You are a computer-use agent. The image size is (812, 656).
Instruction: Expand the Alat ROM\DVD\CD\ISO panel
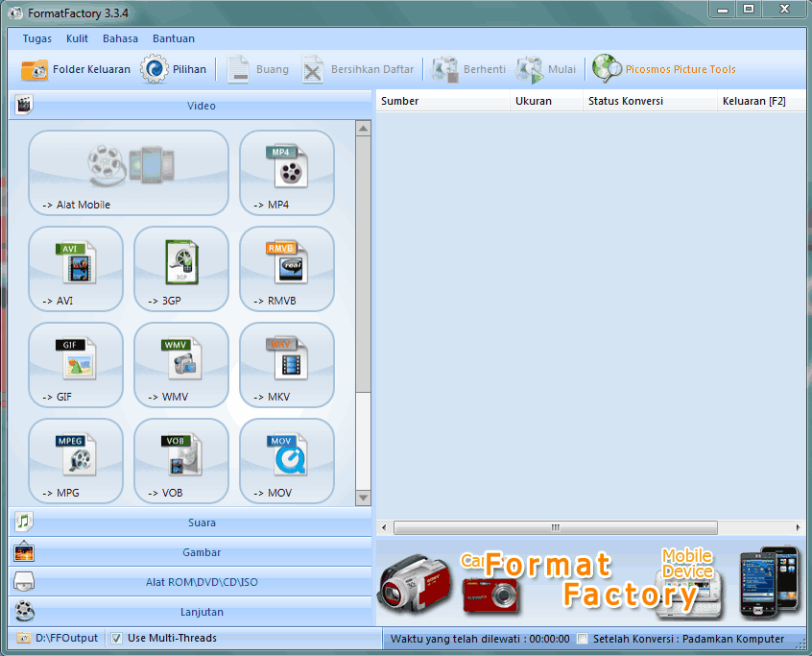point(190,581)
